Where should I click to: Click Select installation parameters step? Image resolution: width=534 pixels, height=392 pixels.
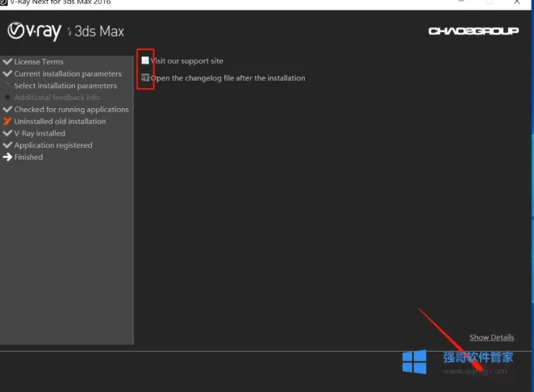[x=65, y=85]
